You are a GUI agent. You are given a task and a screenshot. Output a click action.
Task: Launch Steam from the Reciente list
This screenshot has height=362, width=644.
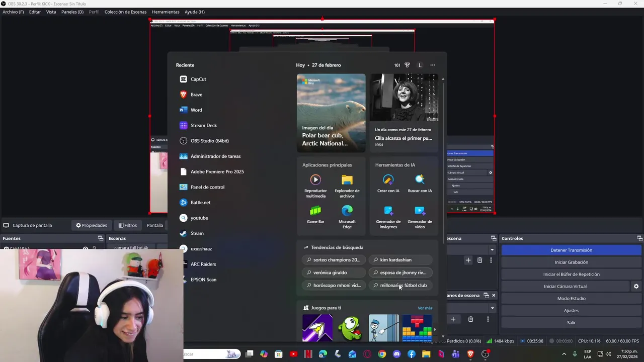pyautogui.click(x=192, y=233)
